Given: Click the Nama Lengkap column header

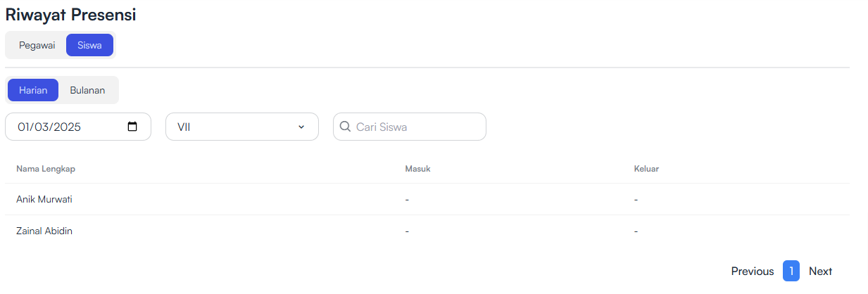Looking at the screenshot, I should click(x=46, y=169).
